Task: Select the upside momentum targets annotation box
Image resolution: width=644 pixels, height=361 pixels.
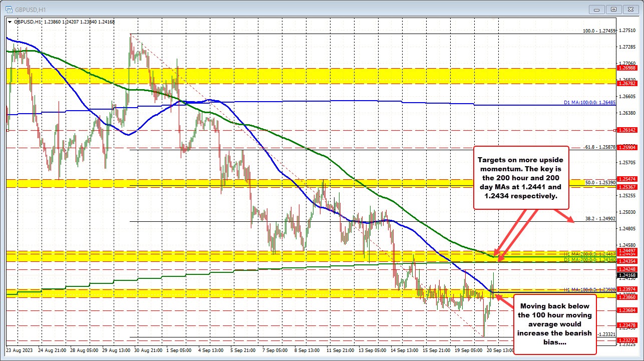Action: tap(522, 178)
